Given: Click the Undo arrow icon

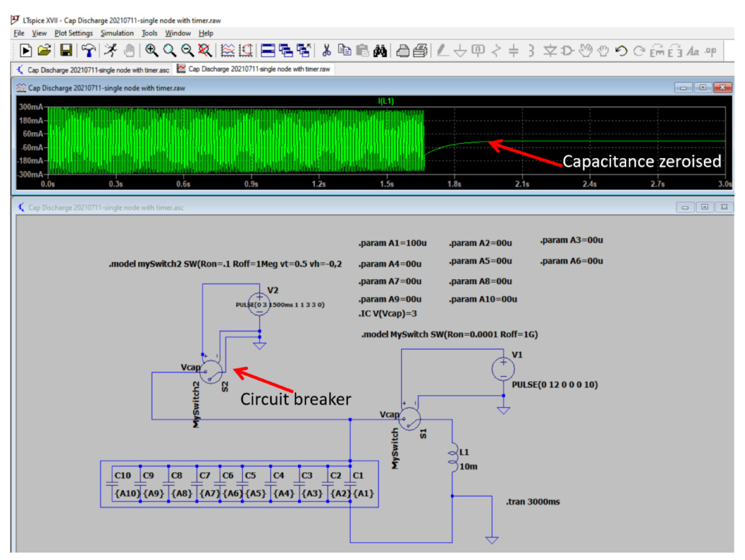Looking at the screenshot, I should pos(621,50).
